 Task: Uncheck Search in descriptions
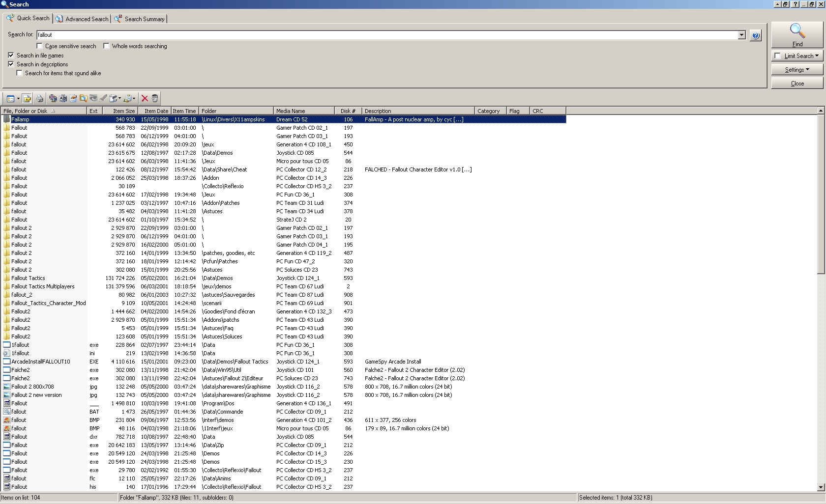(11, 64)
